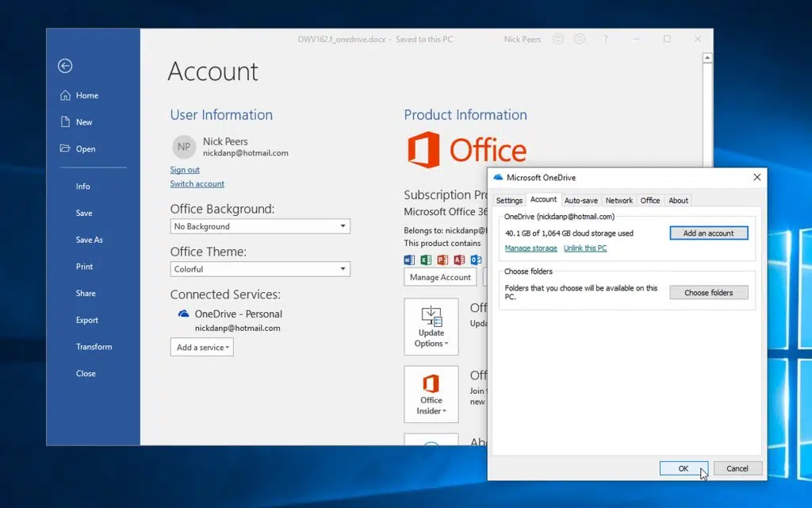812x508 pixels.
Task: Open the Office Theme dropdown showing Colorful
Action: pos(260,269)
